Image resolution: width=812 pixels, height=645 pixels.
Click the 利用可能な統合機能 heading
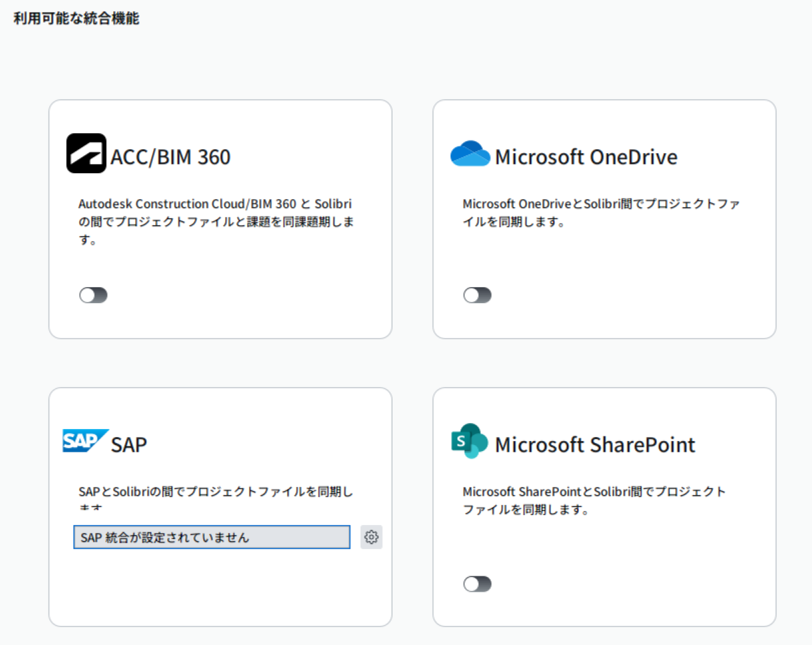tap(77, 19)
